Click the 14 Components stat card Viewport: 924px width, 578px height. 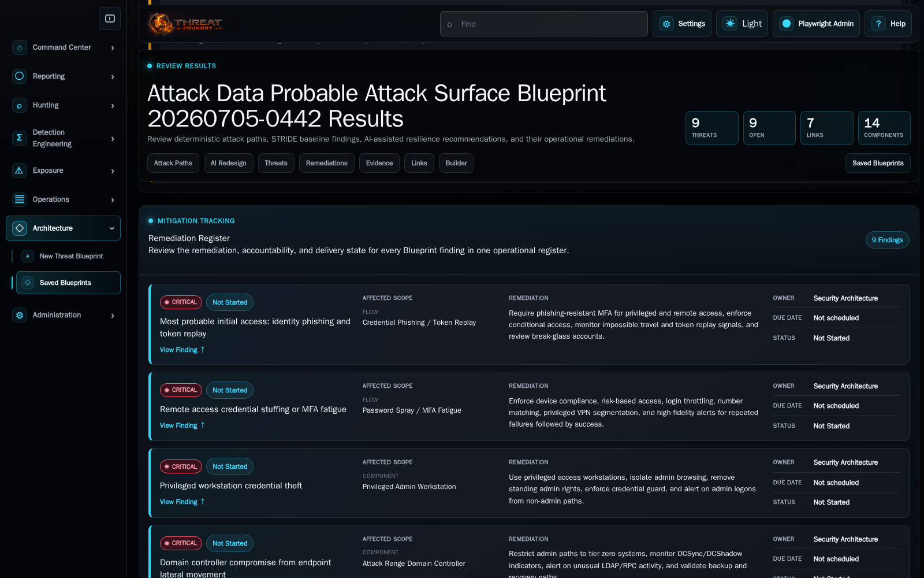click(884, 128)
